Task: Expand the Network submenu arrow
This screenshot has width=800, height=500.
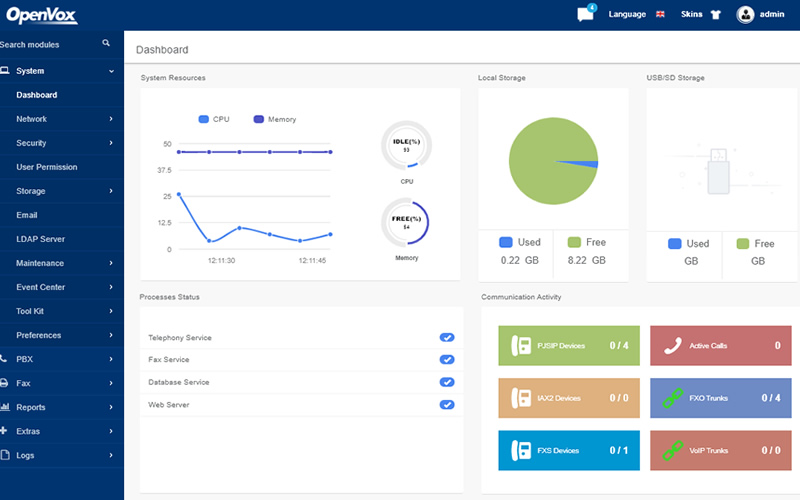Action: tap(111, 118)
